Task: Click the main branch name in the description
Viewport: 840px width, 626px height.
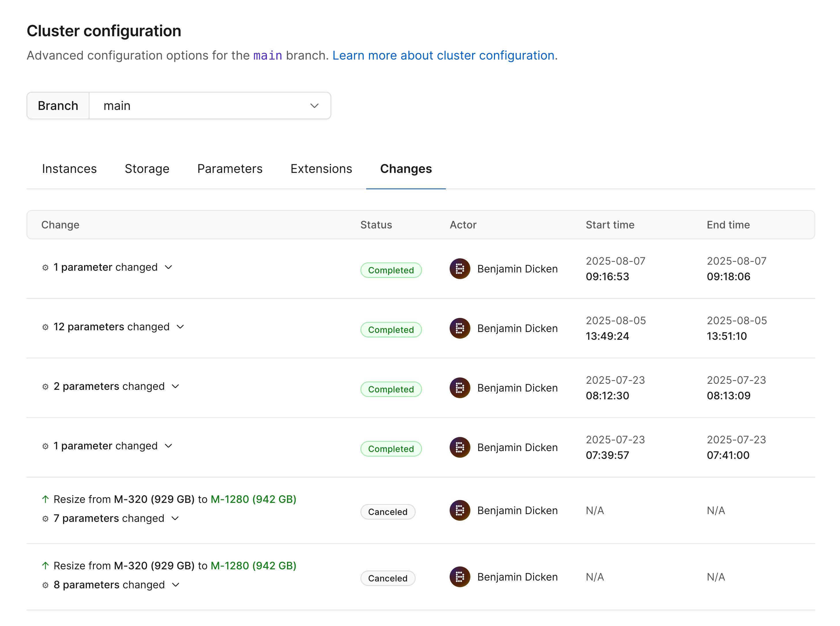Action: (268, 55)
